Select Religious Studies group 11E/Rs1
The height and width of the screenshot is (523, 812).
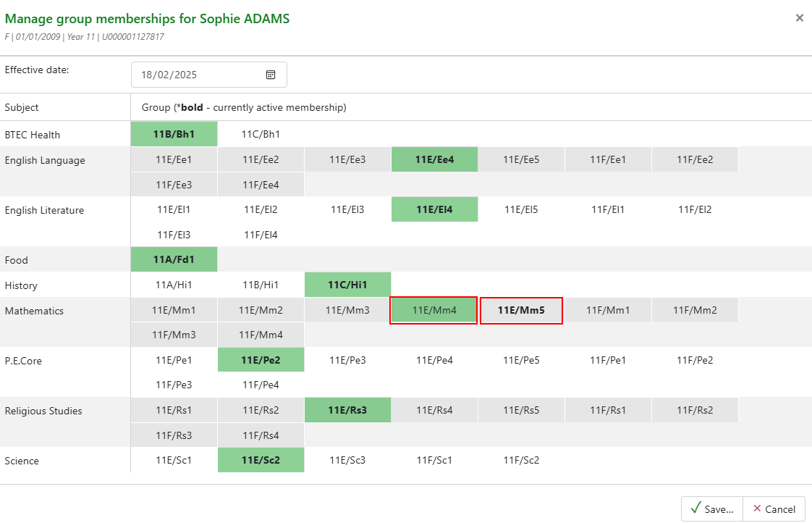coord(174,410)
